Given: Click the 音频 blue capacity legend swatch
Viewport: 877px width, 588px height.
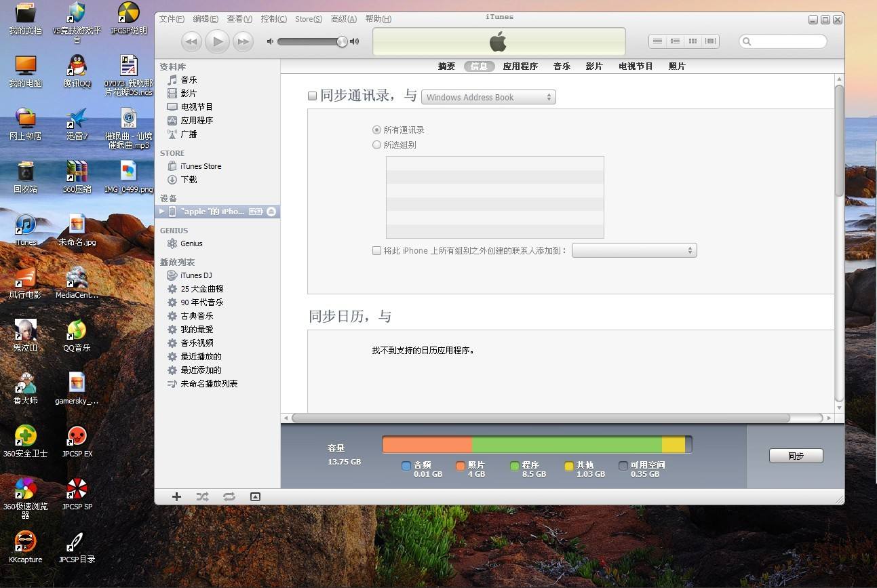Looking at the screenshot, I should click(x=406, y=466).
